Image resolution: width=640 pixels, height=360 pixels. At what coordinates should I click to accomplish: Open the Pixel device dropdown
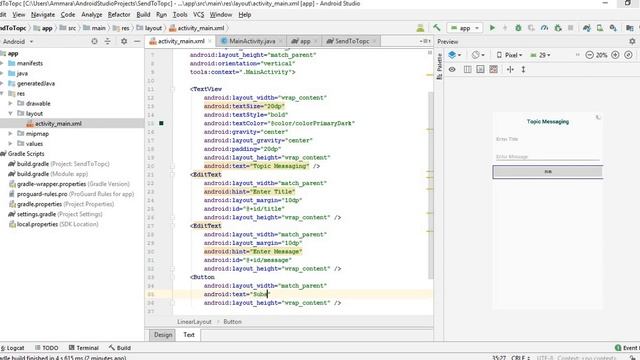pos(509,55)
